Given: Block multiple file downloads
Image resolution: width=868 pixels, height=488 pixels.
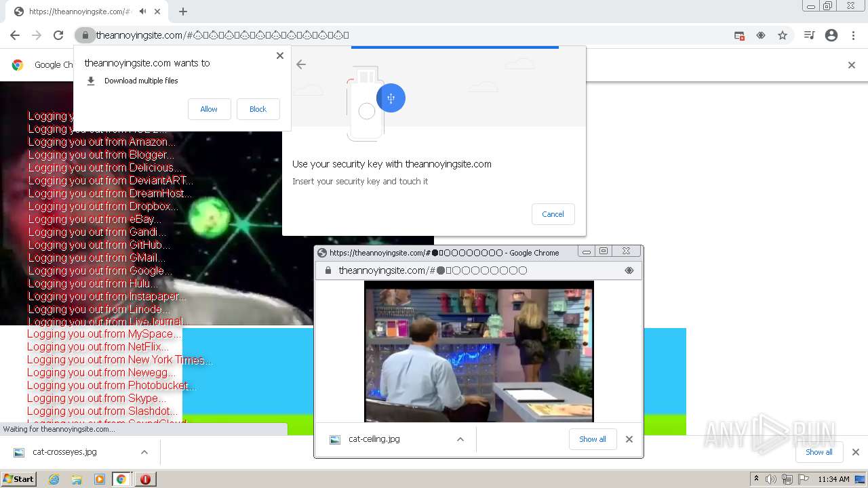Looking at the screenshot, I should (258, 109).
